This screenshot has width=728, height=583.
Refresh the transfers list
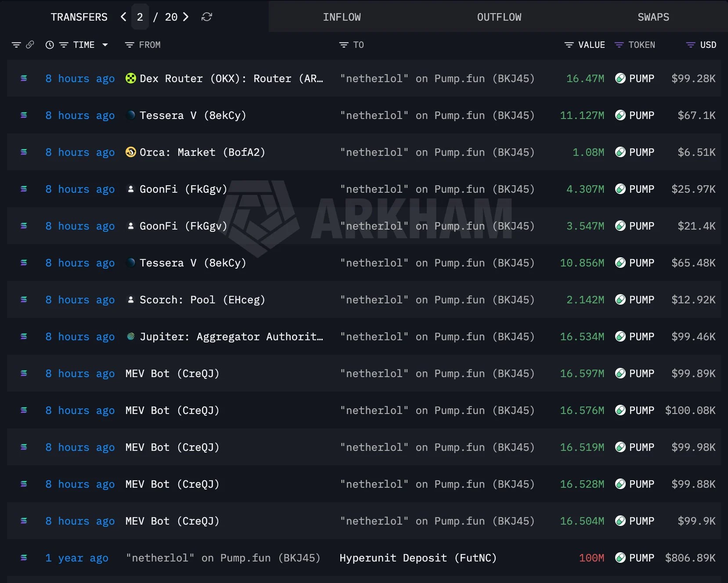click(x=207, y=17)
